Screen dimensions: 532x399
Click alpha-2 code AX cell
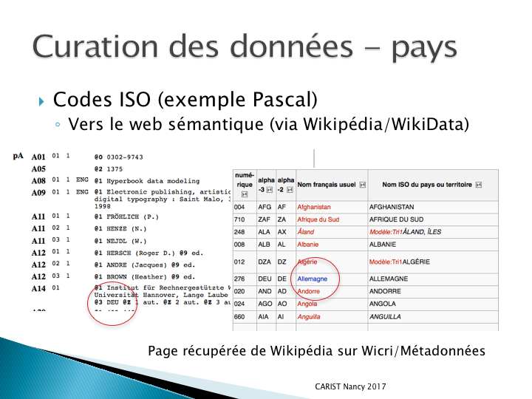[286, 232]
